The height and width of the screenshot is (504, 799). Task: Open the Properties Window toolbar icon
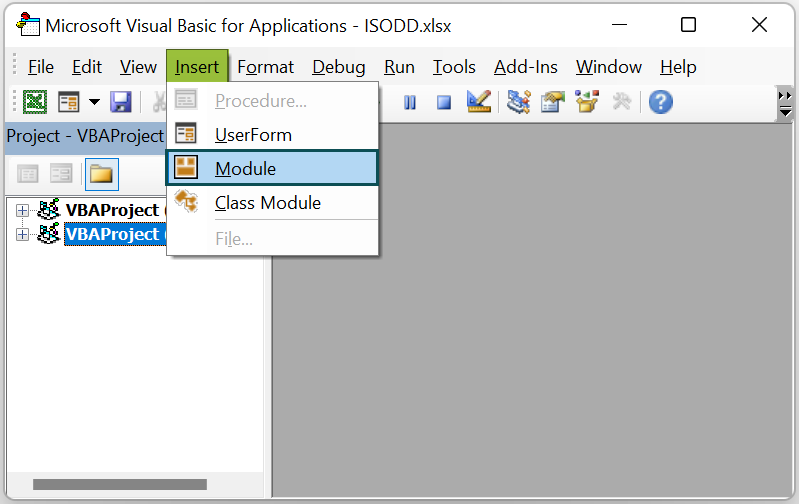(x=553, y=101)
